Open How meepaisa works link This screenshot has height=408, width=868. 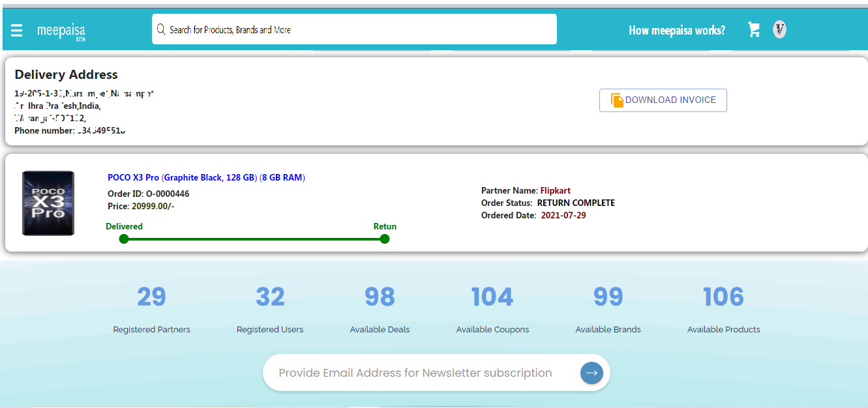coord(677,30)
